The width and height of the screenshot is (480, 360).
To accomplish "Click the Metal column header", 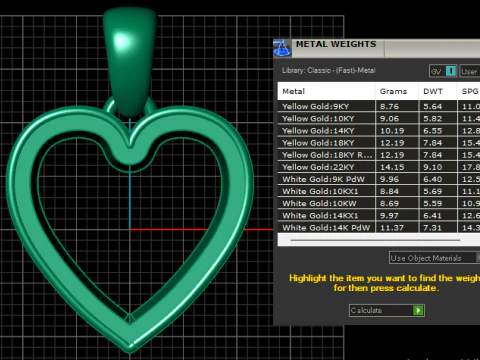I will [x=326, y=91].
